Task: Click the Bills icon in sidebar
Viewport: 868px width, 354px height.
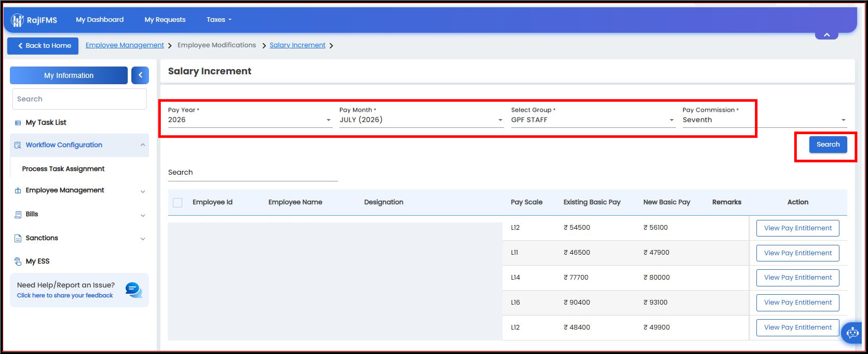Action: coord(18,214)
